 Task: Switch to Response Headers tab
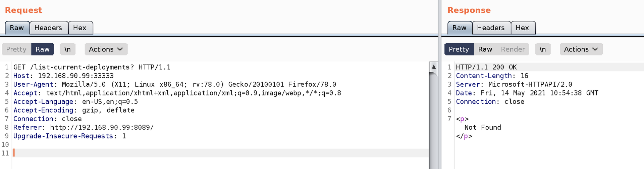pyautogui.click(x=491, y=28)
